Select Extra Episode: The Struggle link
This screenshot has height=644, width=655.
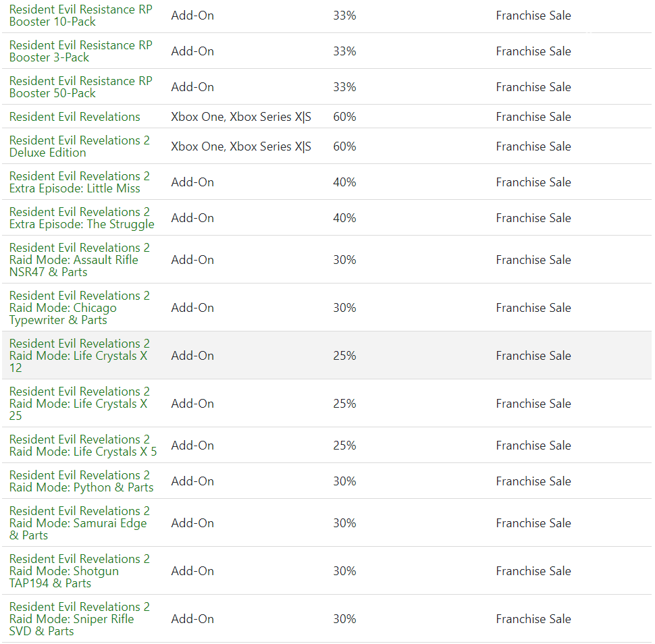pos(82,218)
